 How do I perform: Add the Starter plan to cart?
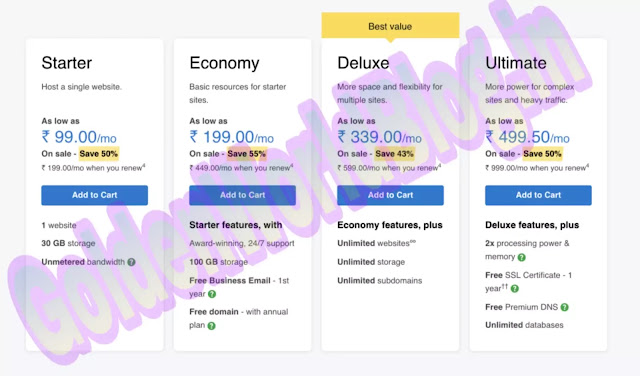pos(94,195)
